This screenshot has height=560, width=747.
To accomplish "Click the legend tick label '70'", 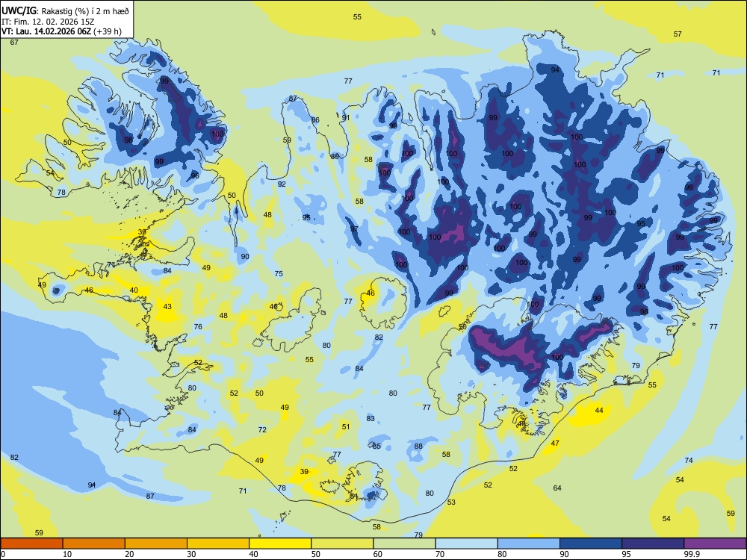I will click(440, 554).
